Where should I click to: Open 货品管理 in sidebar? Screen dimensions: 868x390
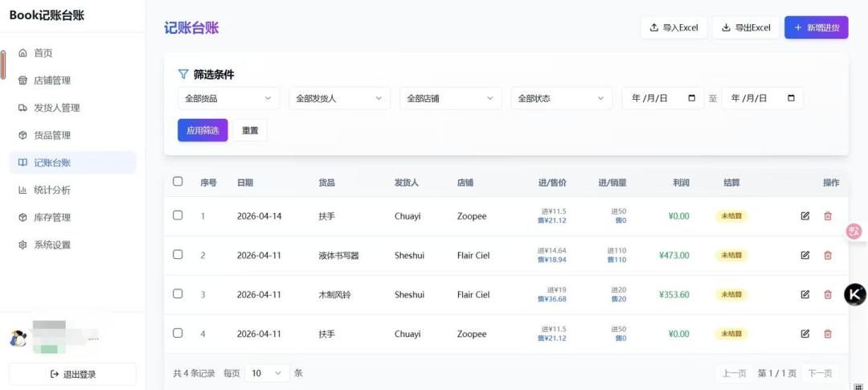click(72, 135)
